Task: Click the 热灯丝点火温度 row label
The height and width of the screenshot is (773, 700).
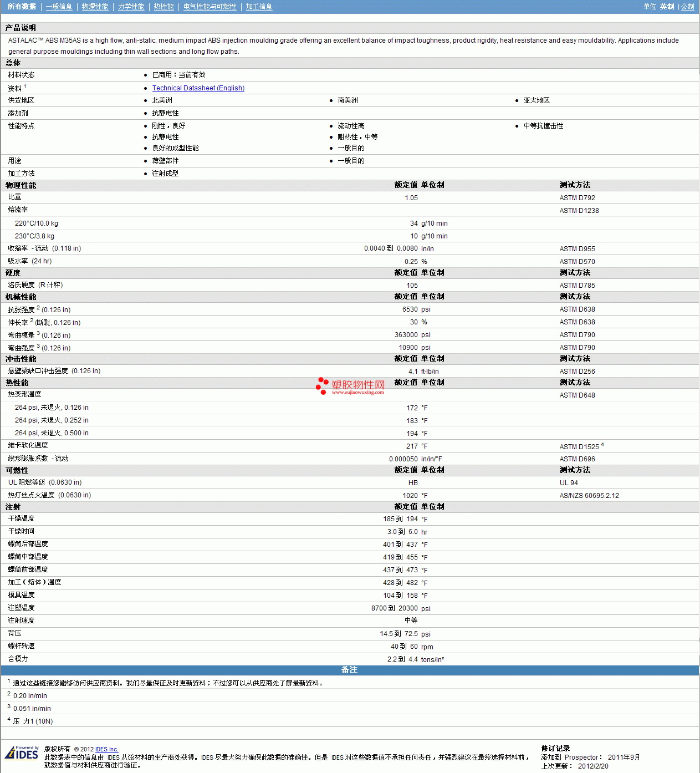Action: pyautogui.click(x=49, y=495)
